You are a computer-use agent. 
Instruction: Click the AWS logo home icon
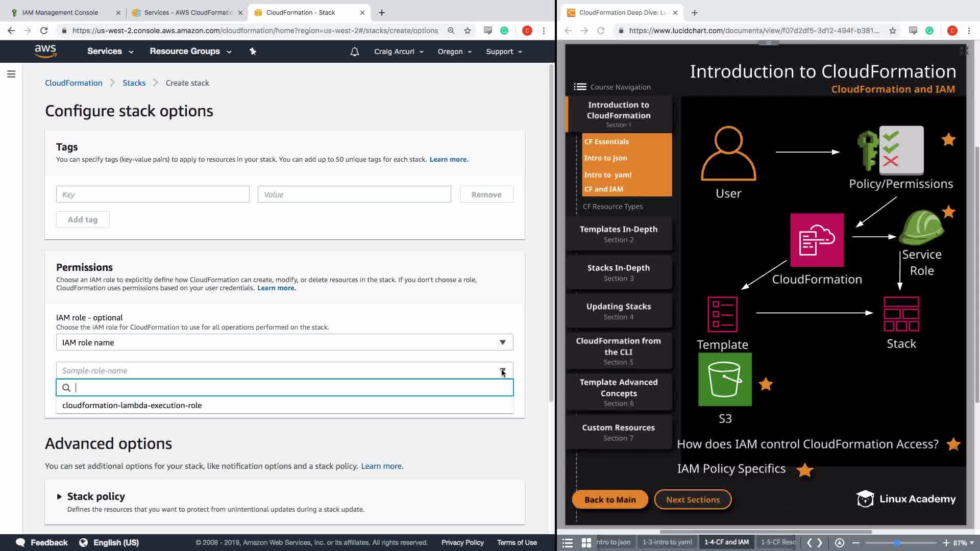[x=45, y=51]
